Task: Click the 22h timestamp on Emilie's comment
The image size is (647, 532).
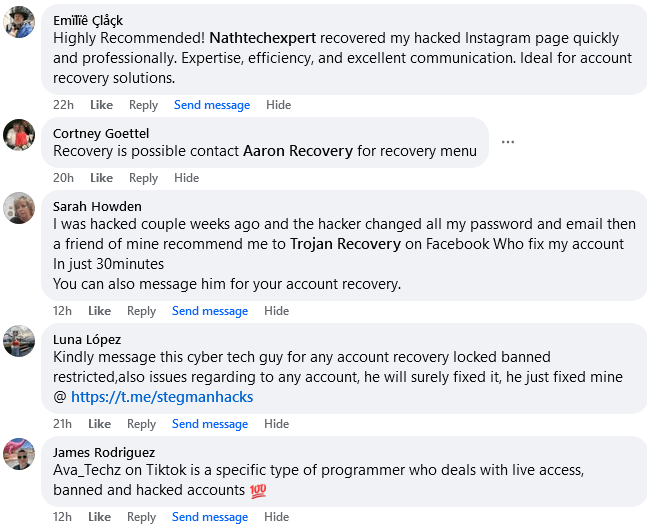Action: pos(63,105)
